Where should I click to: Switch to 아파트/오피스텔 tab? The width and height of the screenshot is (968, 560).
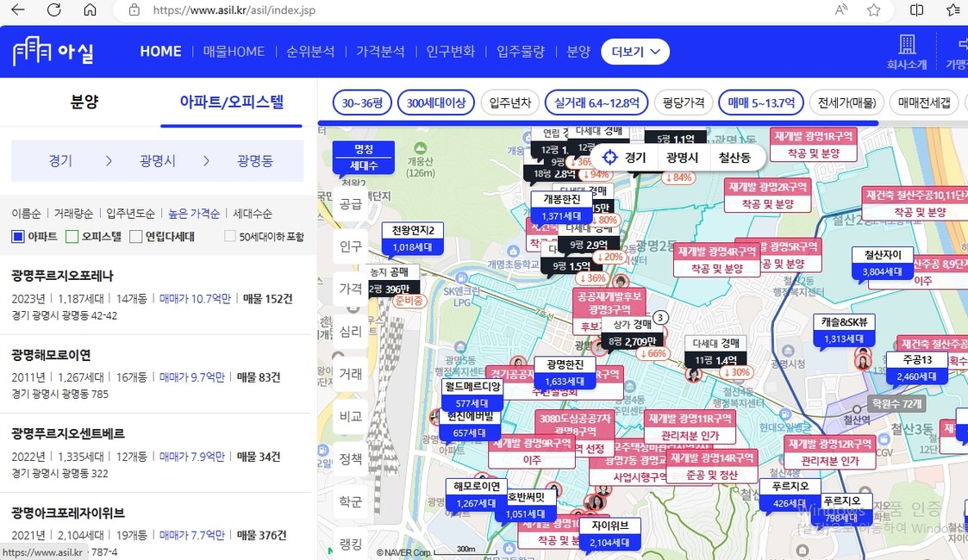[232, 102]
